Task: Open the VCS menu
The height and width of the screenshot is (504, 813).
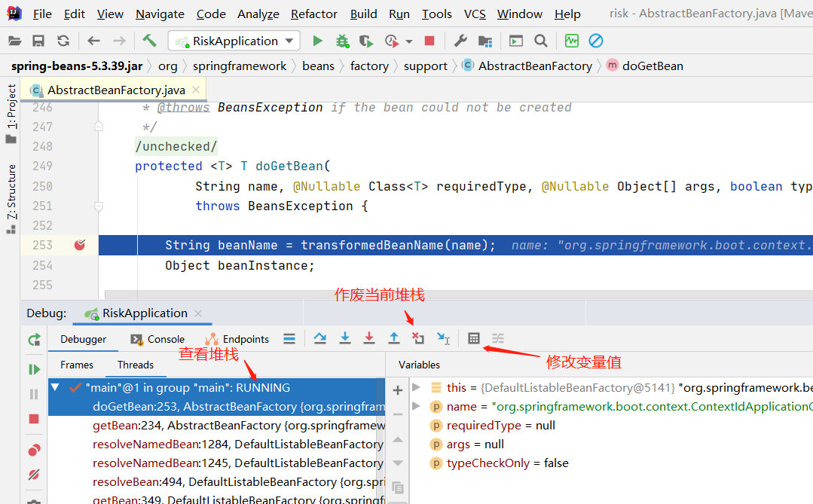Action: tap(475, 14)
